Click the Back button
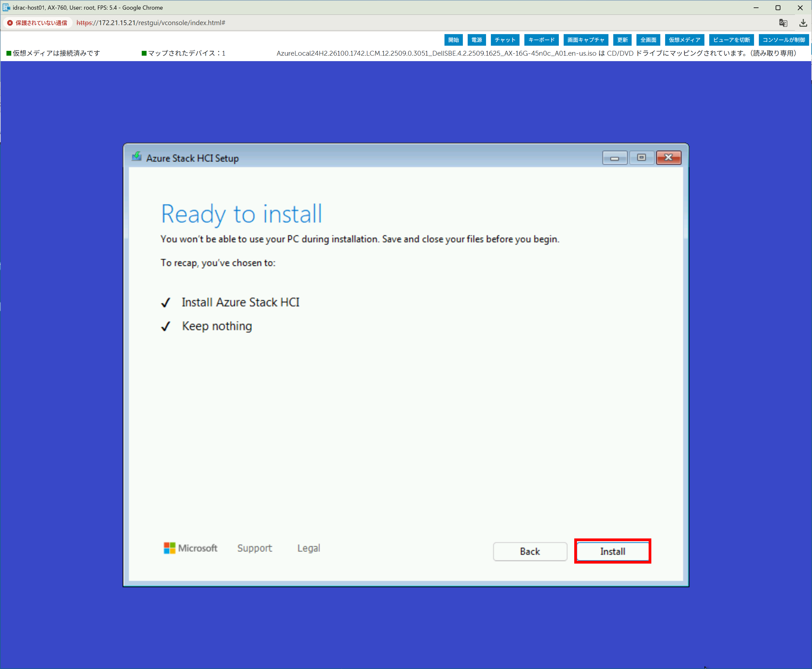The height and width of the screenshot is (669, 812). [530, 551]
